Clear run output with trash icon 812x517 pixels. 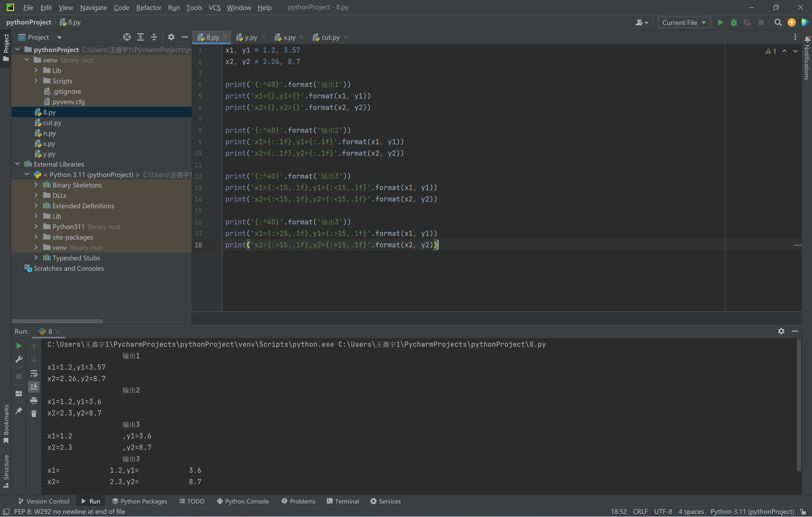[34, 414]
